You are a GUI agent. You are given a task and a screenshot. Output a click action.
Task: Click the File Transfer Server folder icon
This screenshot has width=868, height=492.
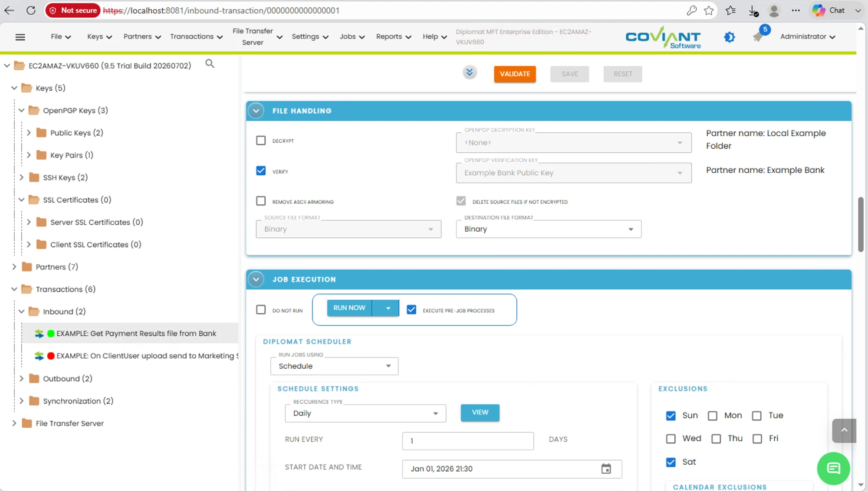pyautogui.click(x=27, y=423)
